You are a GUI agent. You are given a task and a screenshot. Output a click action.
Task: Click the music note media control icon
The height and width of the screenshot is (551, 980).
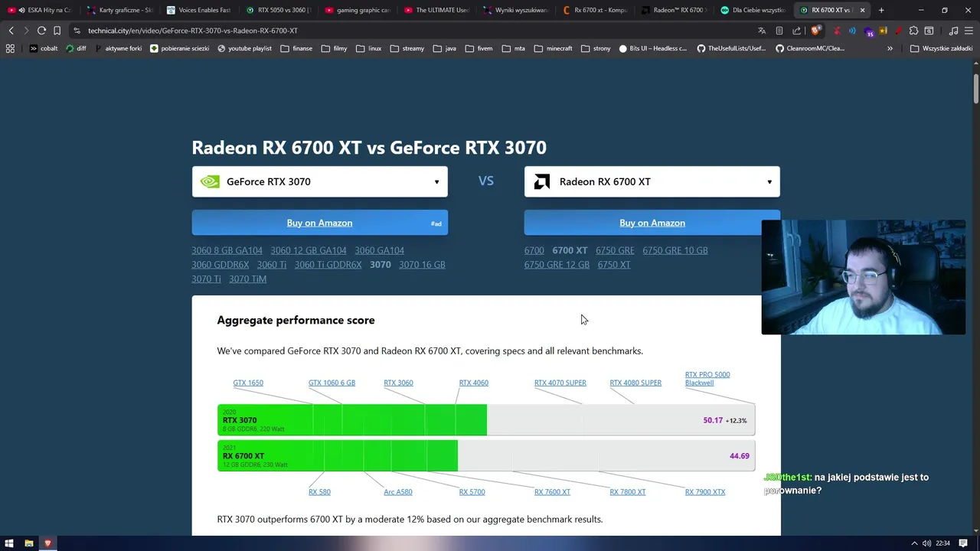click(x=953, y=31)
